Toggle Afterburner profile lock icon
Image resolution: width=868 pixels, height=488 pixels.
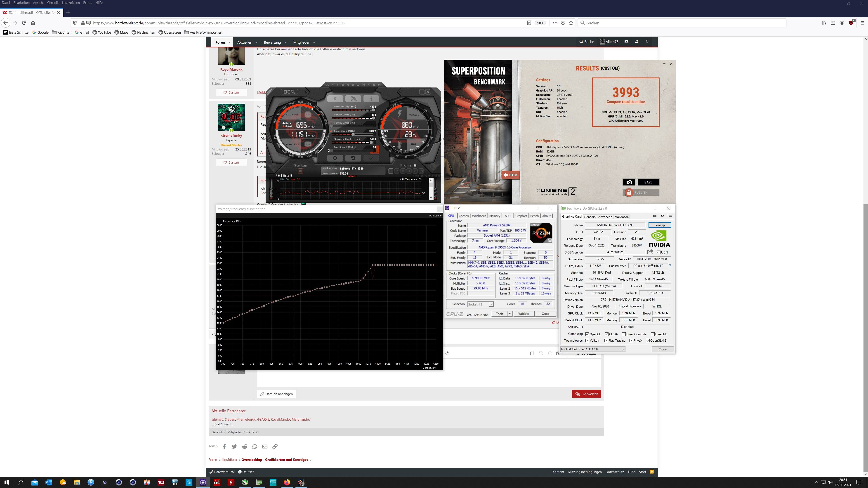[x=415, y=165]
